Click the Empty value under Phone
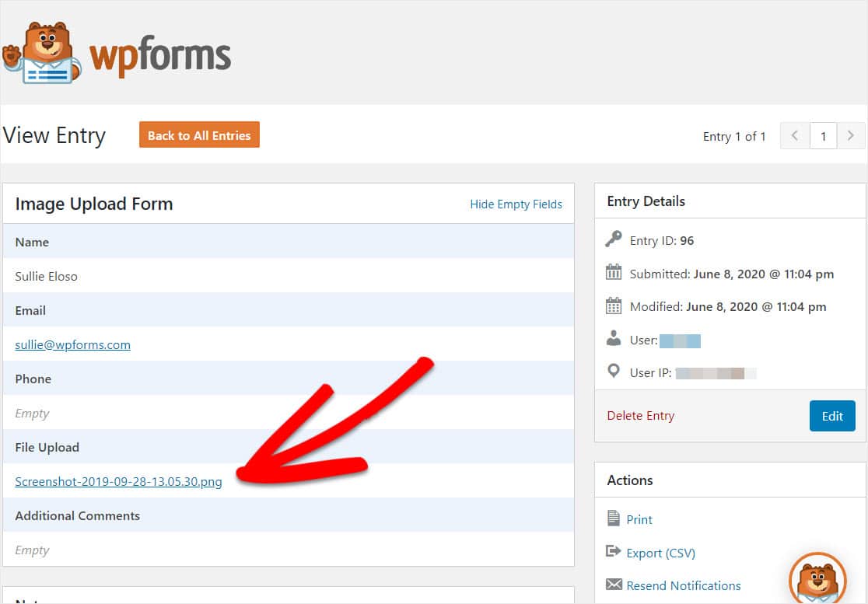 (32, 414)
